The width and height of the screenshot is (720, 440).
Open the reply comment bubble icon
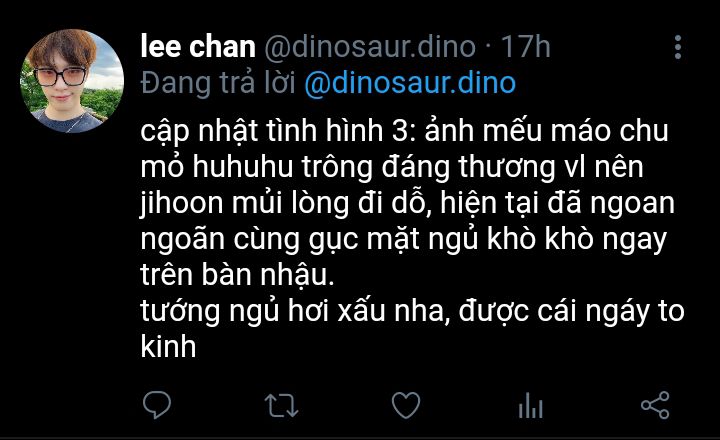pos(157,405)
